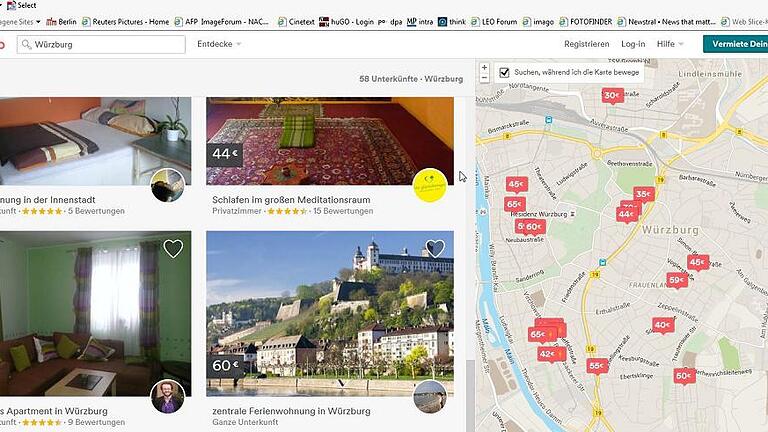Open the 'Apartment in Würzburg' listing title

tap(54, 411)
